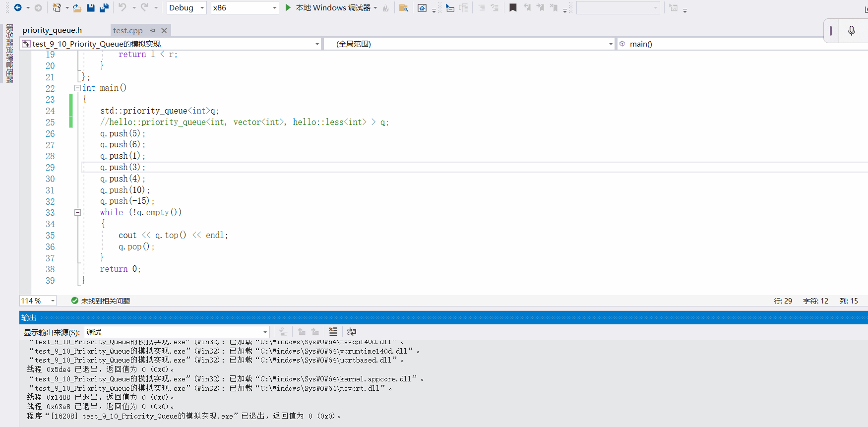
Task: Go to next bookmark icon
Action: [x=540, y=8]
